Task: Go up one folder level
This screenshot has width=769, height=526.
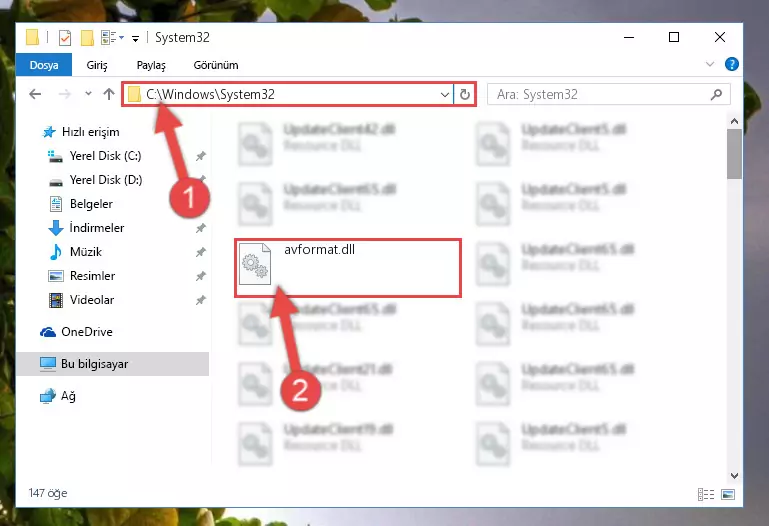Action: coord(109,94)
